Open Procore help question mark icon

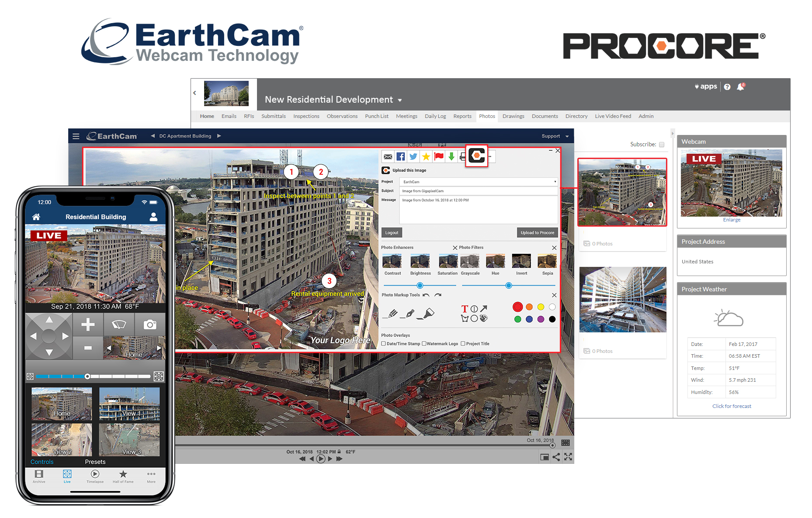pyautogui.click(x=727, y=87)
